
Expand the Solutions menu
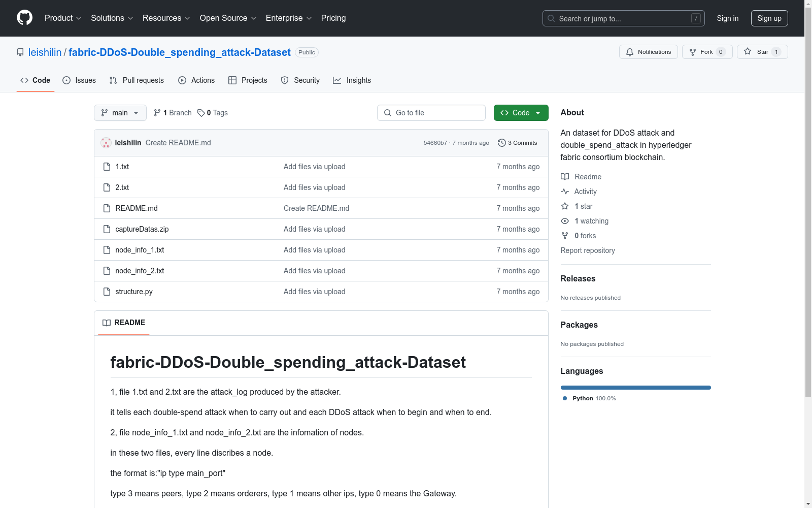(x=112, y=18)
